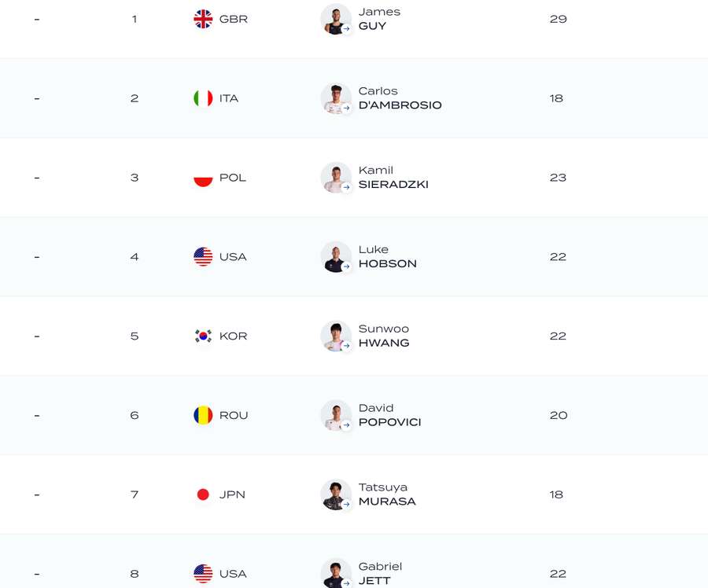Open Carlos D'Ambrosio's profile photo
Viewport: 708px width, 588px height.
pos(335,97)
